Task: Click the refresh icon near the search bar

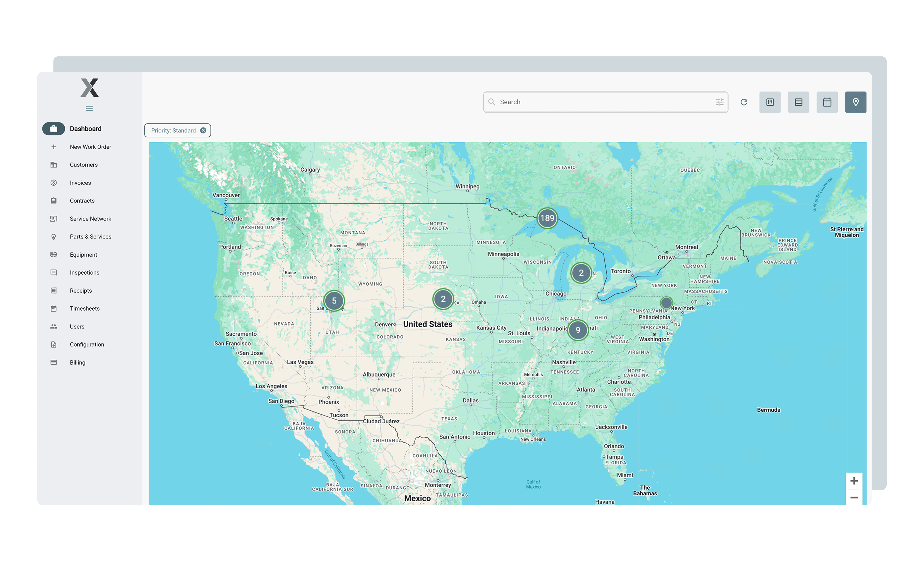Action: coord(744,102)
